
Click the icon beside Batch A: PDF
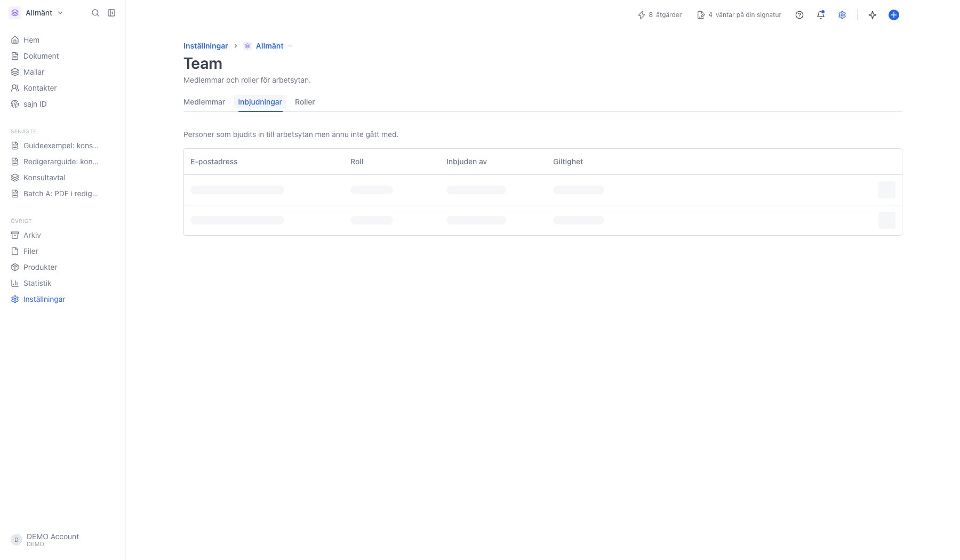tap(15, 194)
